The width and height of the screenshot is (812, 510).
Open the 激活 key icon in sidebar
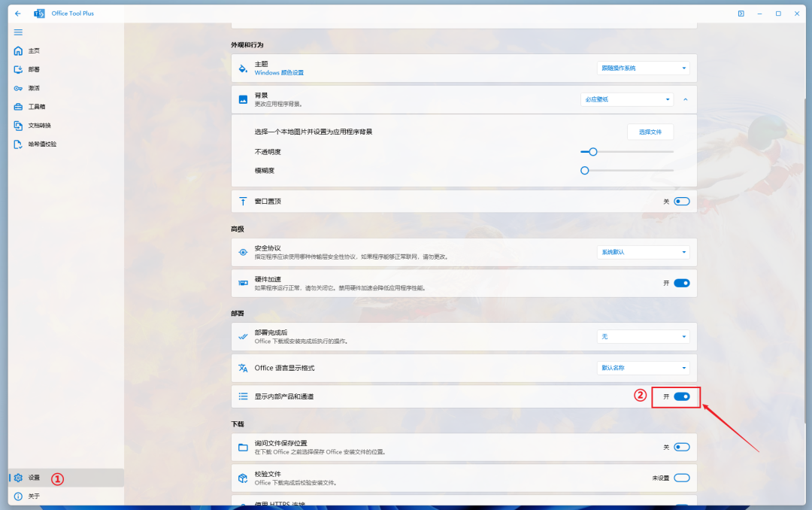pyautogui.click(x=18, y=88)
